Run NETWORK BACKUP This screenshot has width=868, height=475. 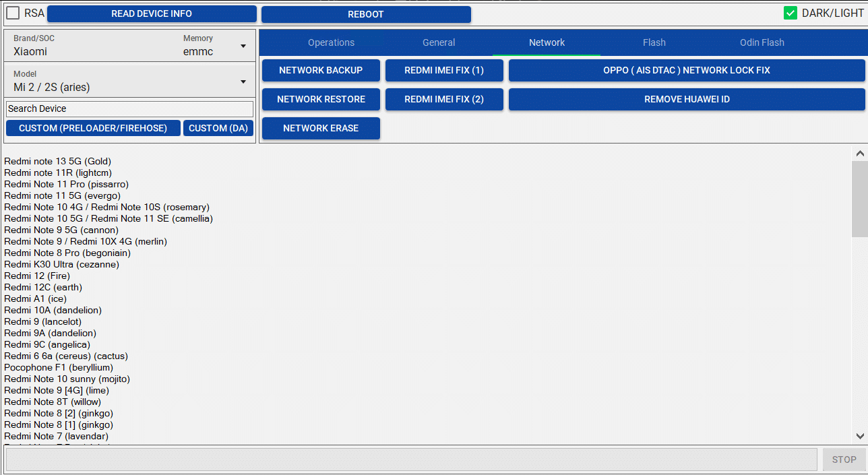321,70
